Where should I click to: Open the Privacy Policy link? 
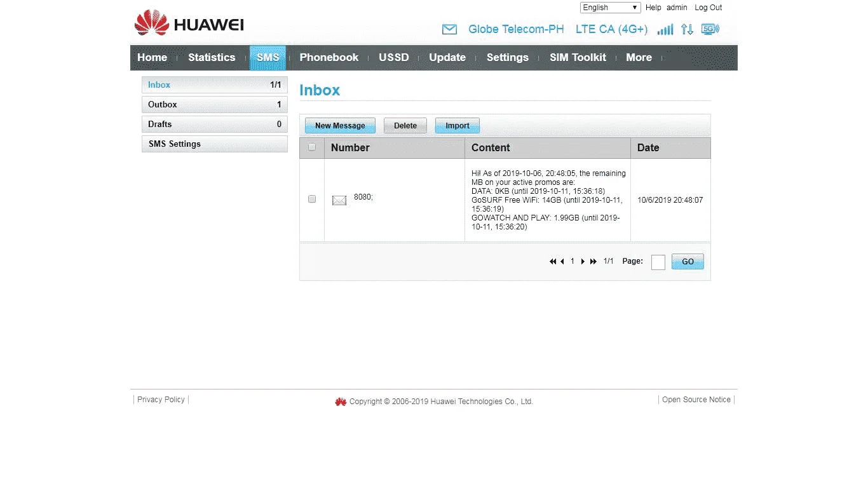point(161,400)
